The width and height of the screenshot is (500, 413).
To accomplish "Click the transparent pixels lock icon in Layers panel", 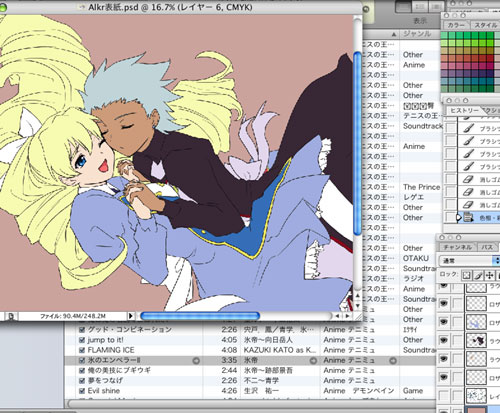I will point(467,275).
